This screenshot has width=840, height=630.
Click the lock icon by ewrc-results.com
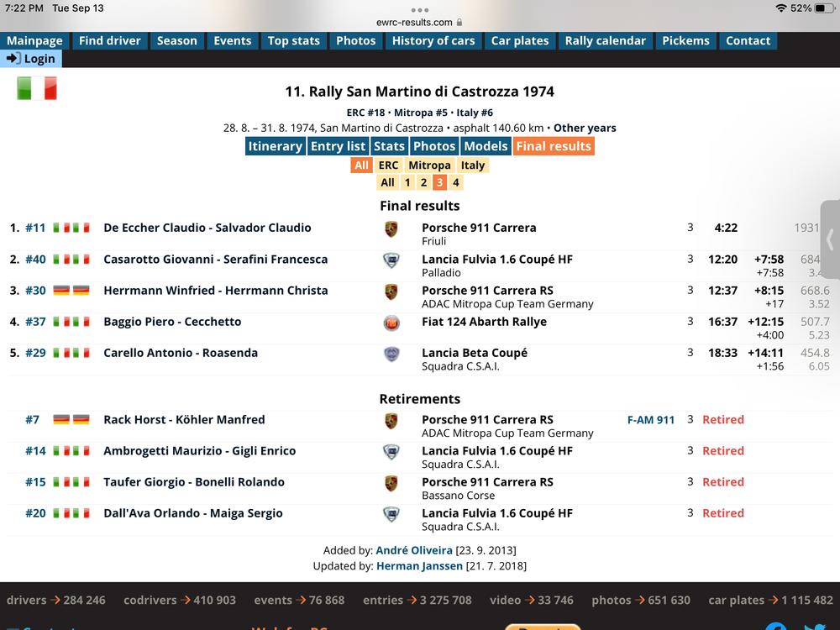[x=459, y=23]
